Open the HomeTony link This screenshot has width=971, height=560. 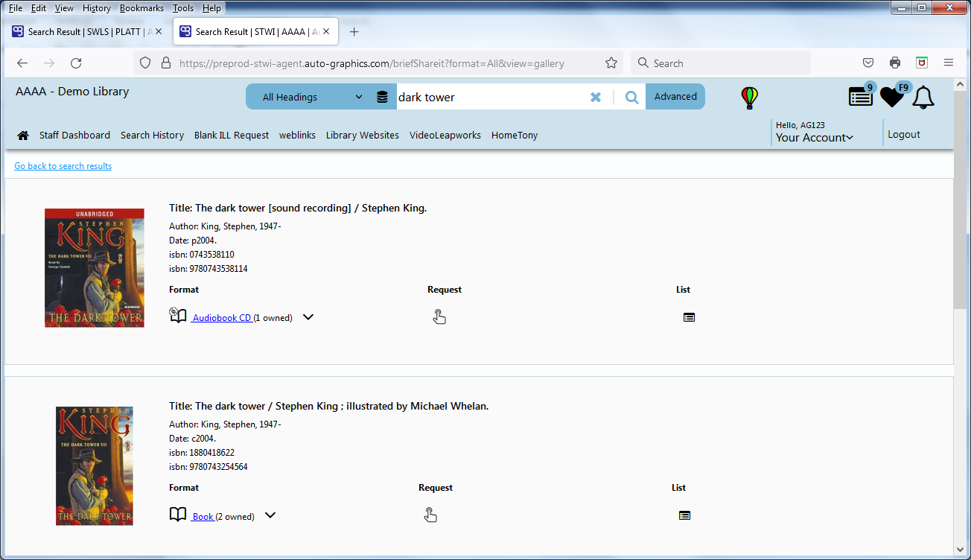tap(515, 136)
